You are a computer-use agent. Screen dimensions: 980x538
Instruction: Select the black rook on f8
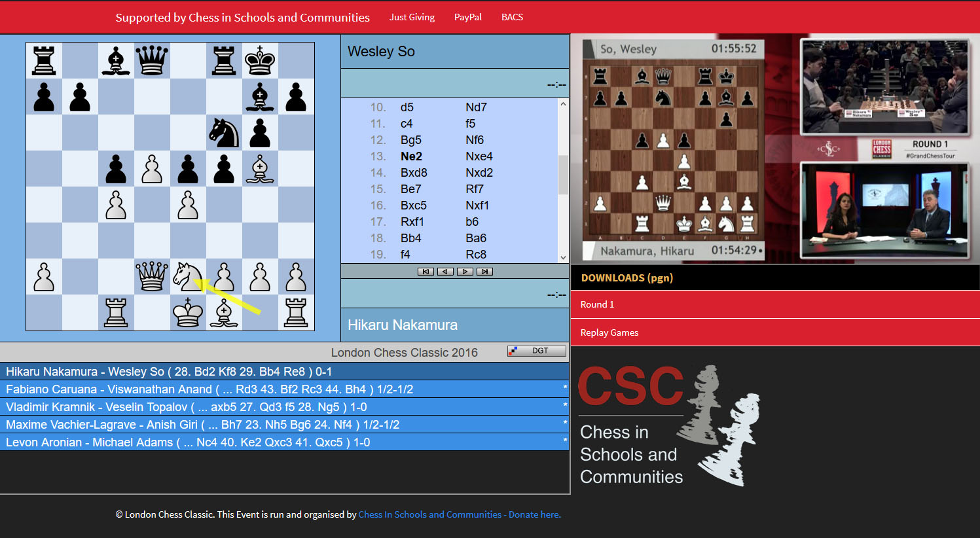click(x=224, y=60)
